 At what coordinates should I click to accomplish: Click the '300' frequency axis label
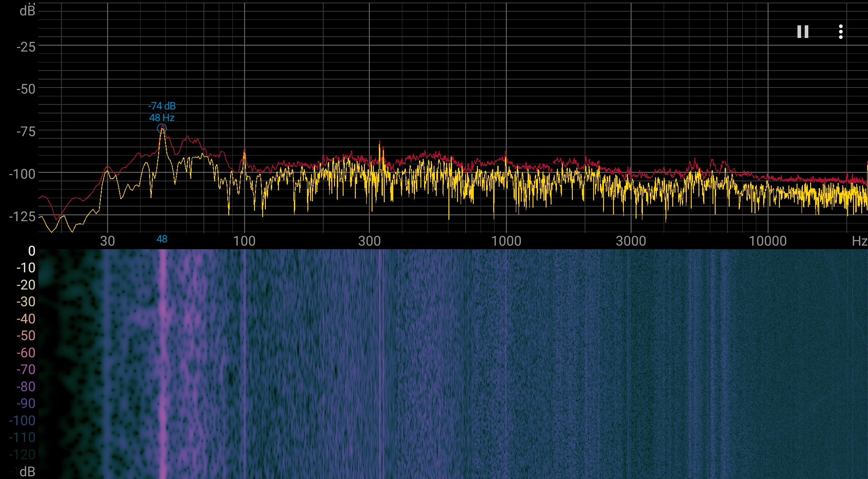click(369, 241)
